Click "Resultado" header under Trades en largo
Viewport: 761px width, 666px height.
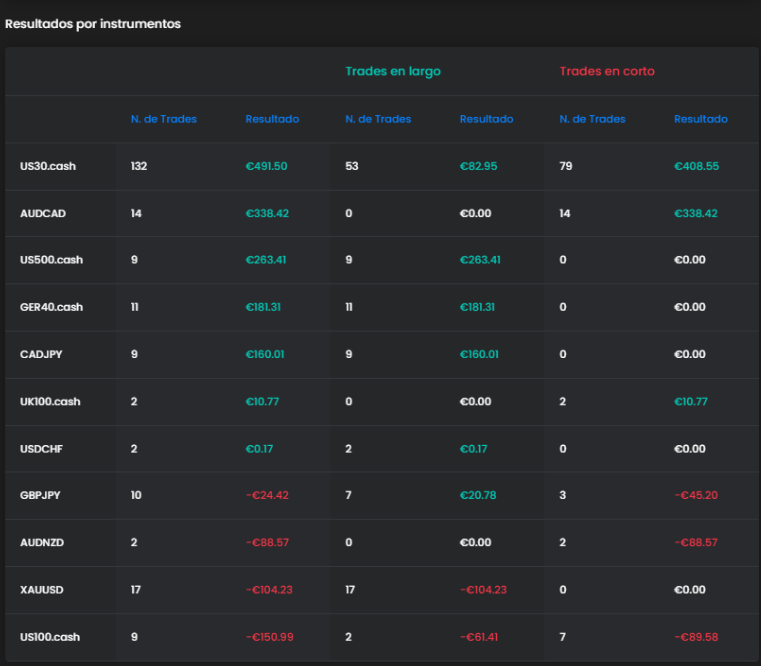point(486,119)
